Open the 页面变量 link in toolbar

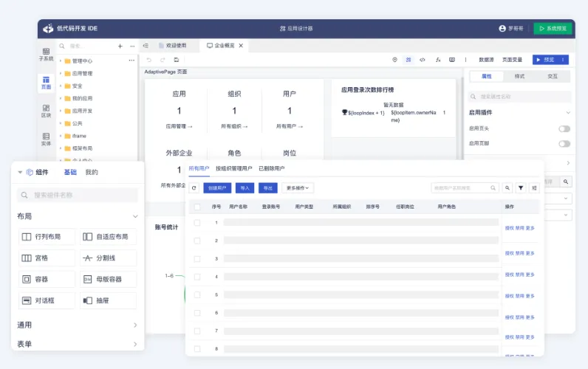512,60
